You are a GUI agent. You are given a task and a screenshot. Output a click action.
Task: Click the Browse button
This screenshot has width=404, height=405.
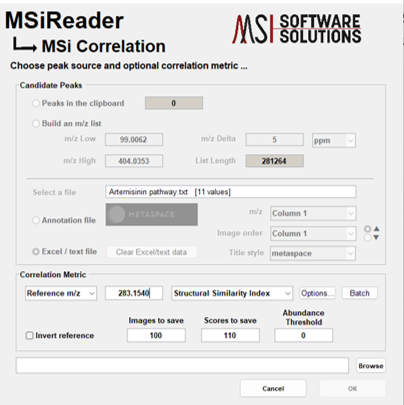[371, 366]
